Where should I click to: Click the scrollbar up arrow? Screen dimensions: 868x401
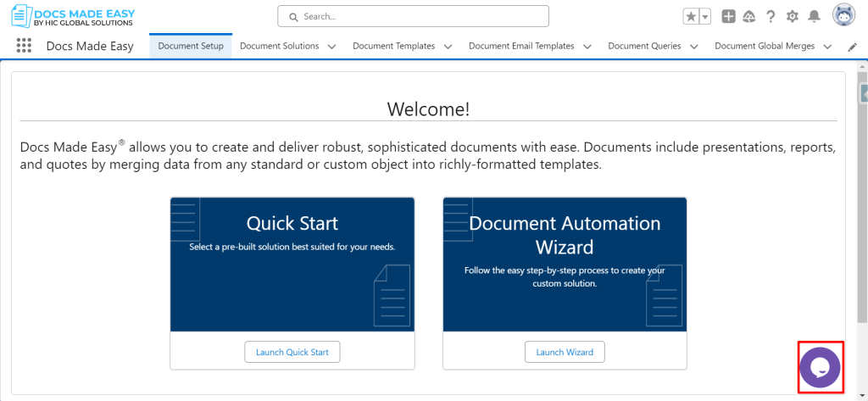[x=862, y=65]
